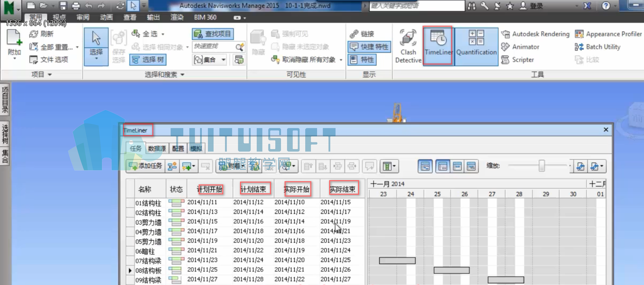The image size is (644, 285).
Task: Toggle planned vs actual Gantt display button
Action: 471,166
